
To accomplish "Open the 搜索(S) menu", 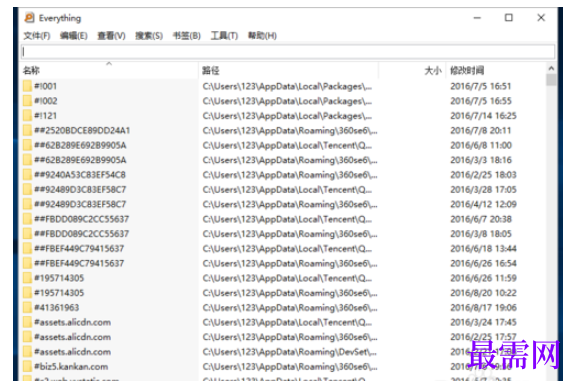I will [x=149, y=36].
